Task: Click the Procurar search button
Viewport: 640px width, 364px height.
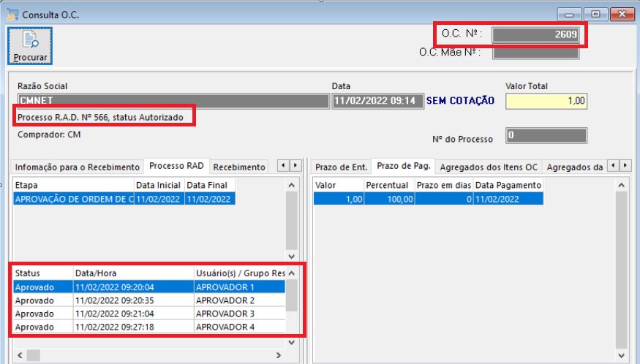Action: [x=30, y=46]
